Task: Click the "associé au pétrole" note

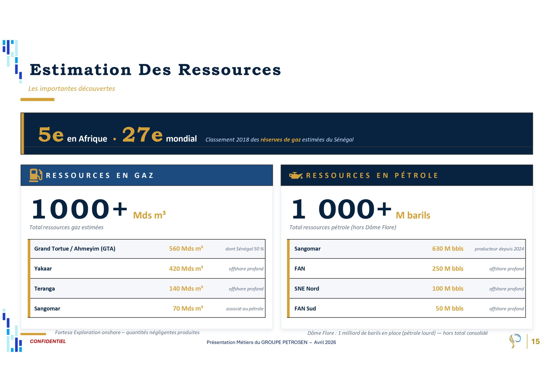Action: click(245, 309)
